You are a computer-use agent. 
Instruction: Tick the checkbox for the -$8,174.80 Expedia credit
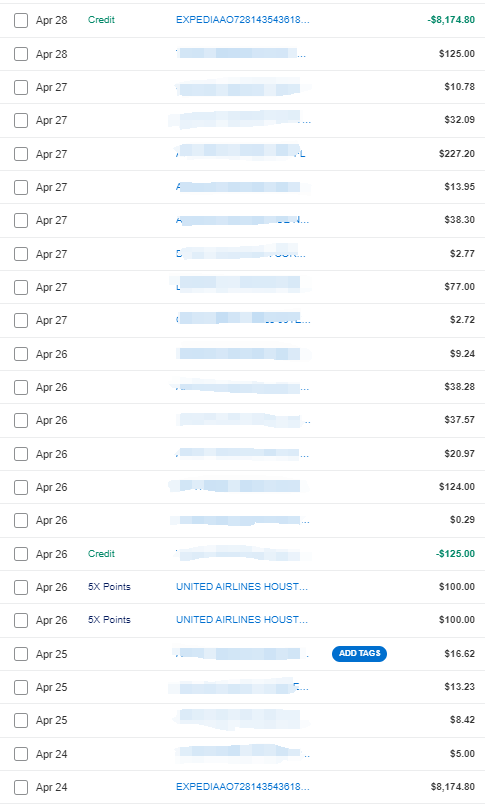pos(21,21)
